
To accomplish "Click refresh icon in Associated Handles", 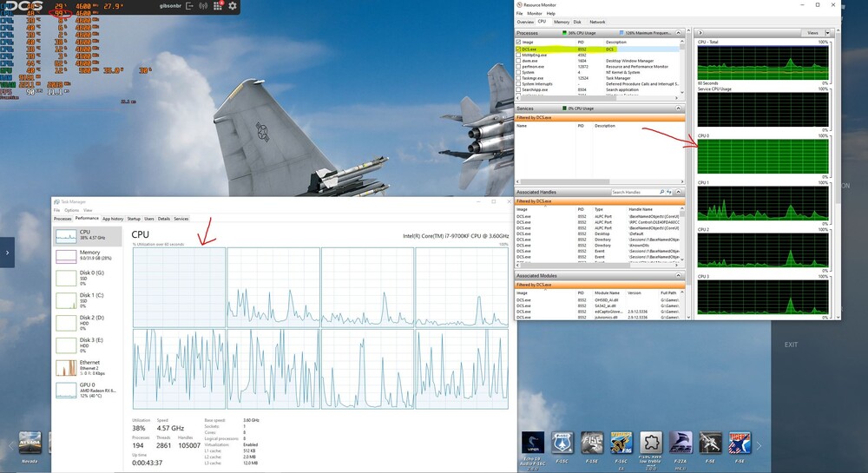I will [x=668, y=192].
